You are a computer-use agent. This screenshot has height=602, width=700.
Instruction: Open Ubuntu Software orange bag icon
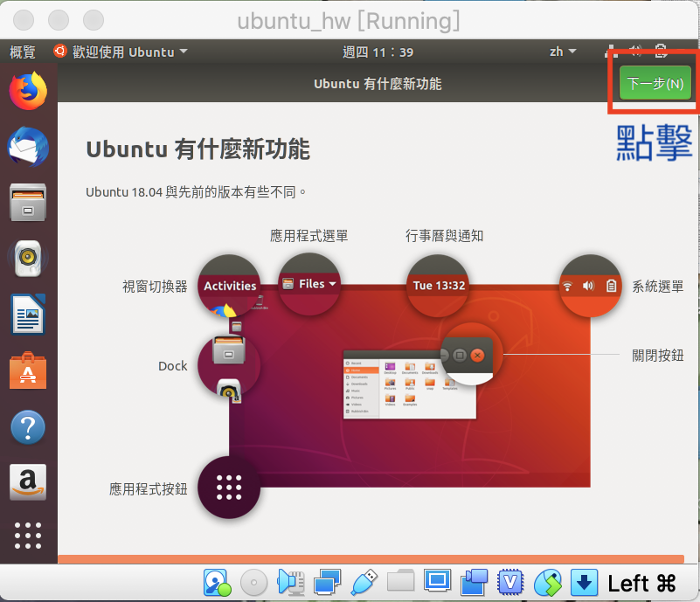click(28, 370)
